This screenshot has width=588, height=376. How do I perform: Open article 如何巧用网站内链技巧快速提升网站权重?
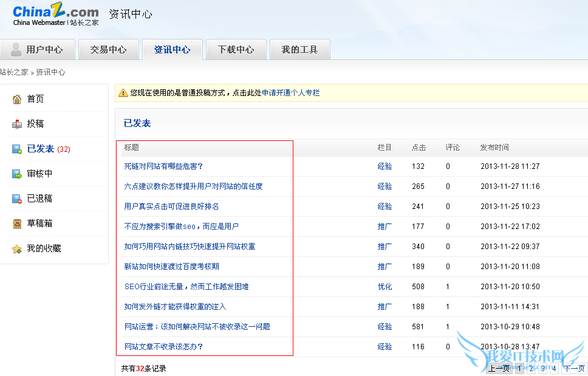coord(190,246)
